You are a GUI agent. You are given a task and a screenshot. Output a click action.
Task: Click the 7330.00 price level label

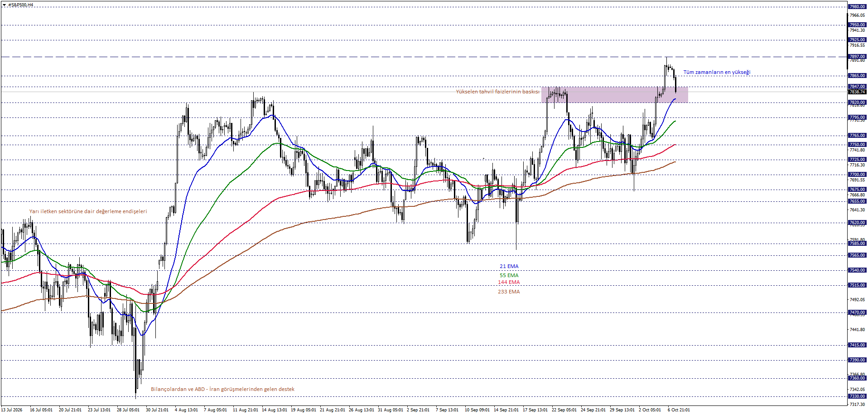(x=857, y=396)
